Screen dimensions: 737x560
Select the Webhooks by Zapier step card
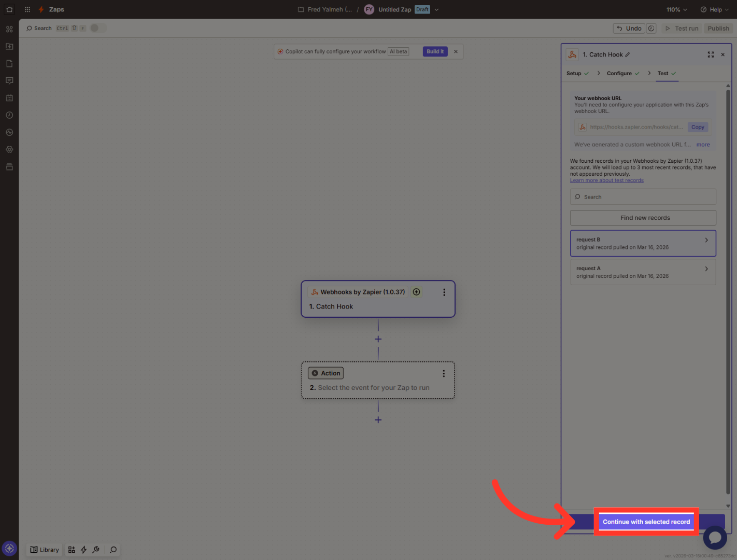click(x=378, y=299)
